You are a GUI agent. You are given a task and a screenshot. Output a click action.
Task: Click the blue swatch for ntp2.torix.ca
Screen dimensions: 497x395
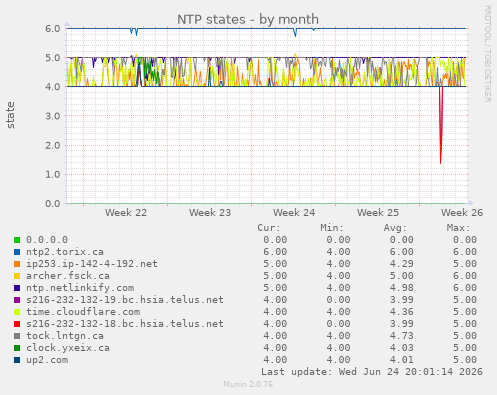pyautogui.click(x=17, y=252)
